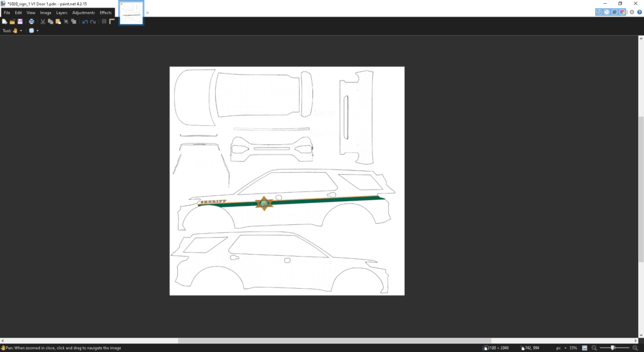The height and width of the screenshot is (352, 644).
Task: Click the Zoom in magnifier
Action: 635,348
